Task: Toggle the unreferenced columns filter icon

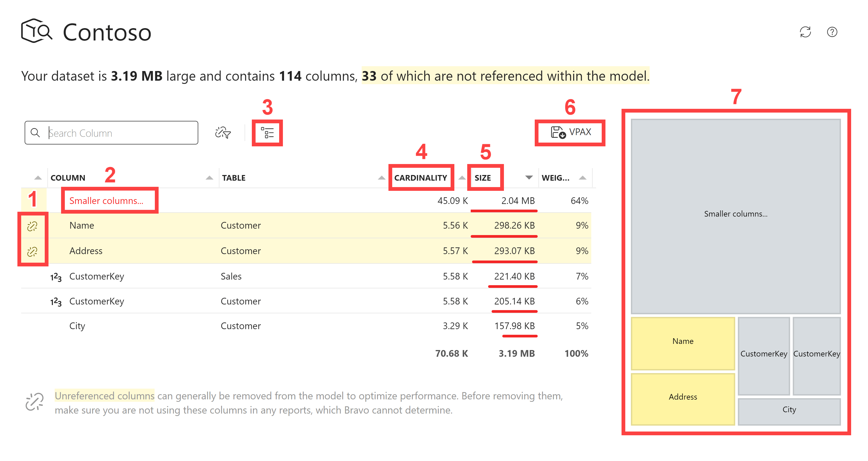Action: (223, 132)
